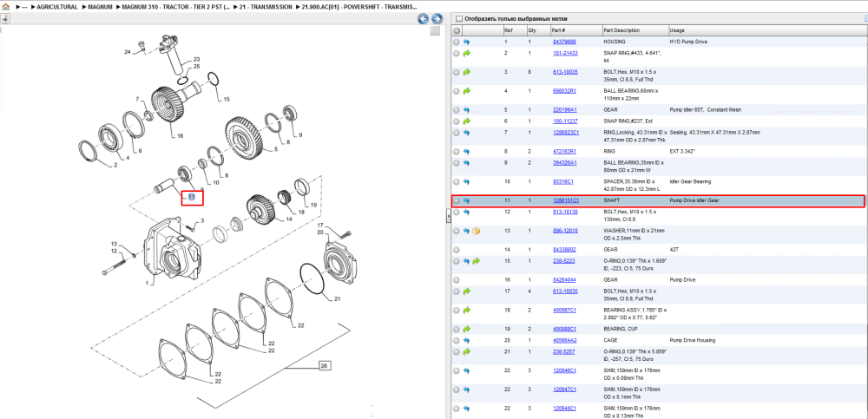This screenshot has width=868, height=419.
Task: Open part link 120948C1
Action: pyautogui.click(x=565, y=409)
